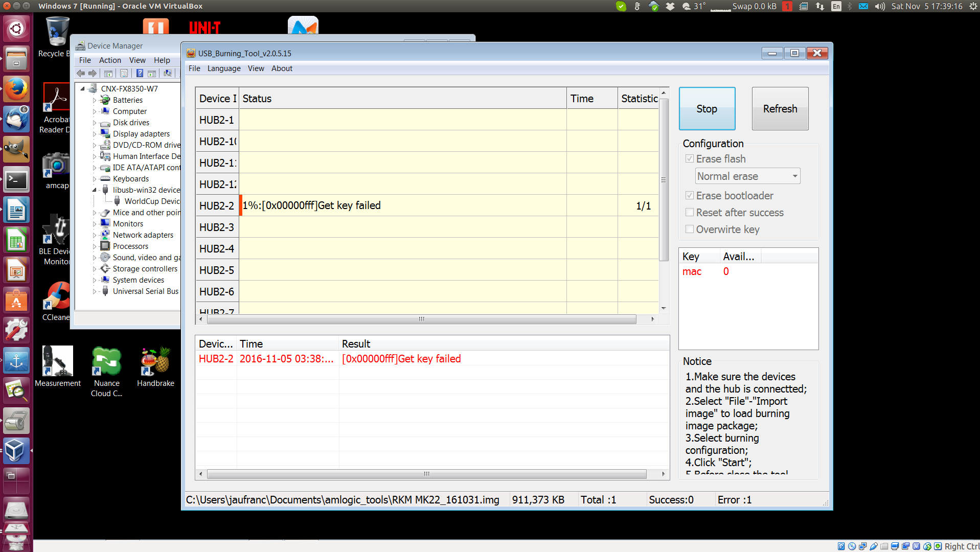Click the keyboard language En indicator
This screenshot has height=552, width=980.
pos(836,6)
